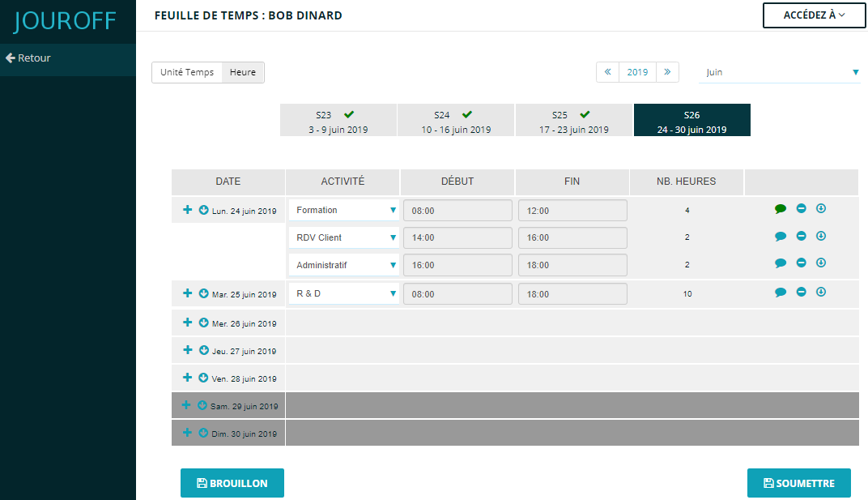868x500 pixels.
Task: Open the Juin month dropdown
Action: point(780,72)
